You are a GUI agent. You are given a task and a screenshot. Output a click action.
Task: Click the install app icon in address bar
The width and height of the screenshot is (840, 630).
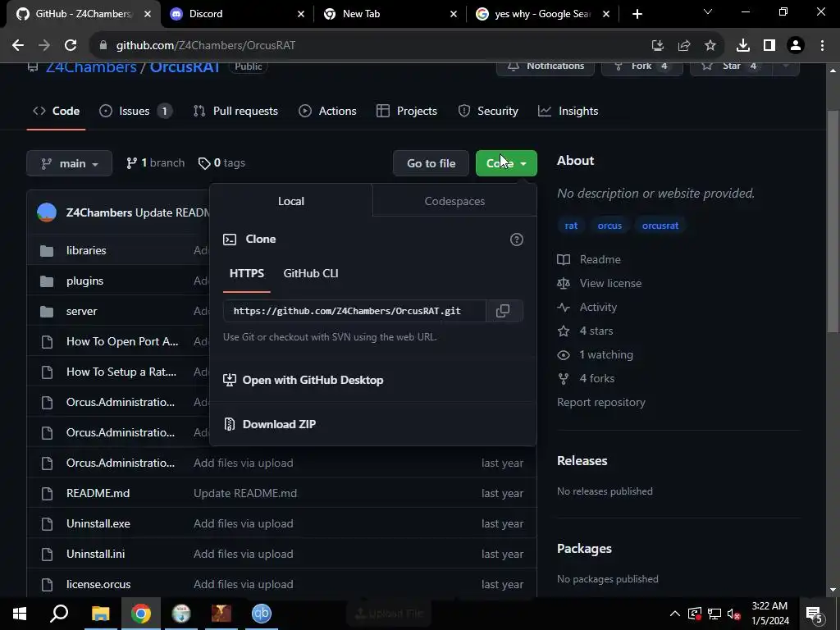[x=657, y=46]
